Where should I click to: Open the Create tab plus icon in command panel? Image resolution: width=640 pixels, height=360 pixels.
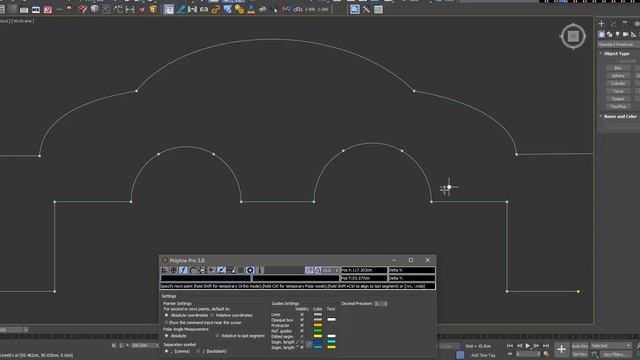pyautogui.click(x=601, y=24)
